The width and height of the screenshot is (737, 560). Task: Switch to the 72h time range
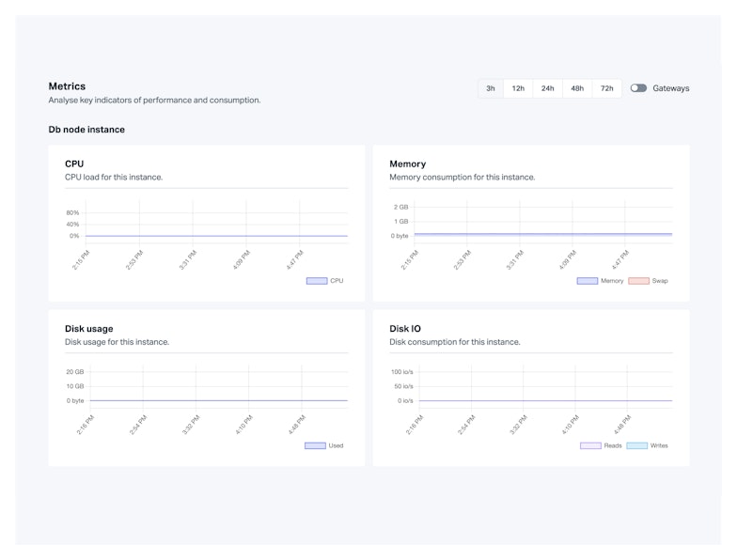click(607, 88)
